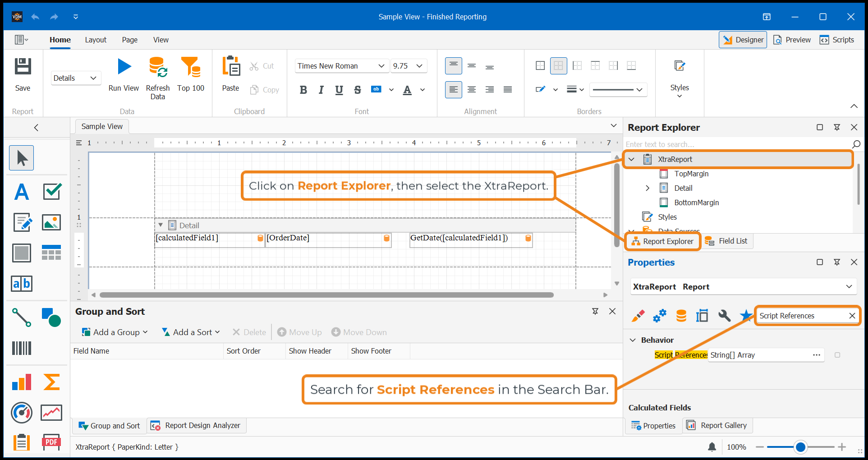Select the [OrderDate] field on canvas

[328, 239]
